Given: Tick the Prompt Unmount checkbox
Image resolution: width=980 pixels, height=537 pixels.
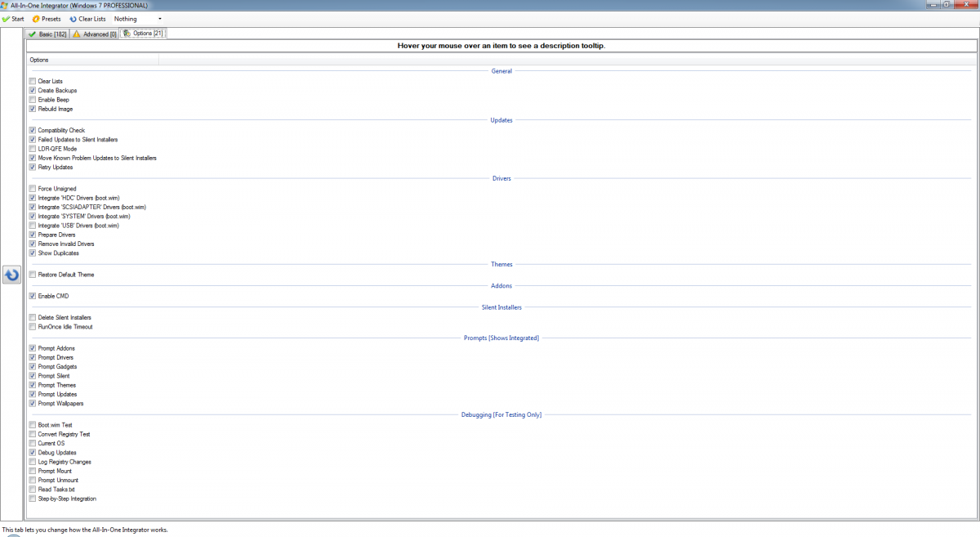Looking at the screenshot, I should (x=33, y=481).
